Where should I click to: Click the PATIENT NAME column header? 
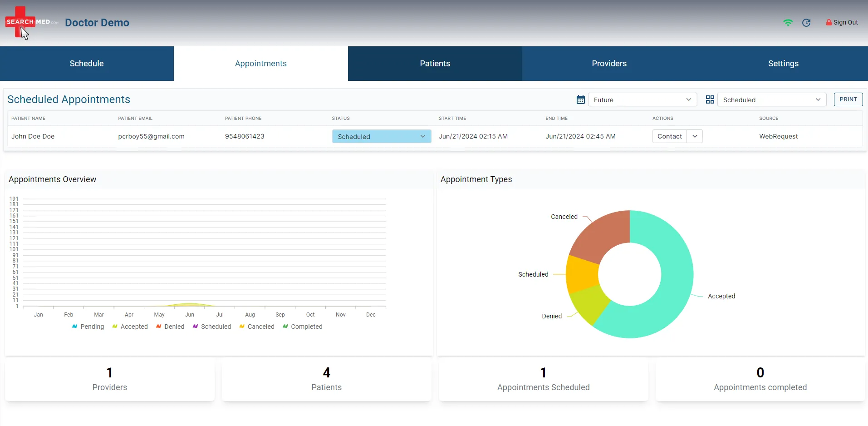28,118
